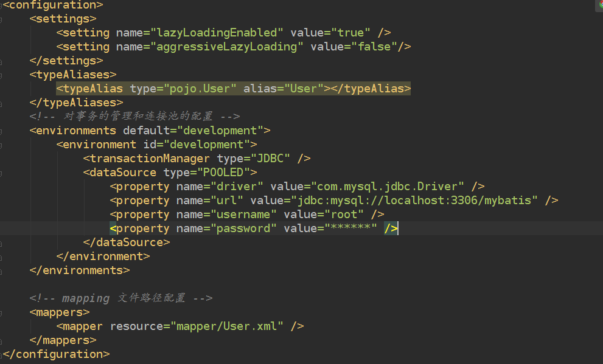Click the "url" property name
Image resolution: width=603 pixels, height=364 pixels.
227,201
